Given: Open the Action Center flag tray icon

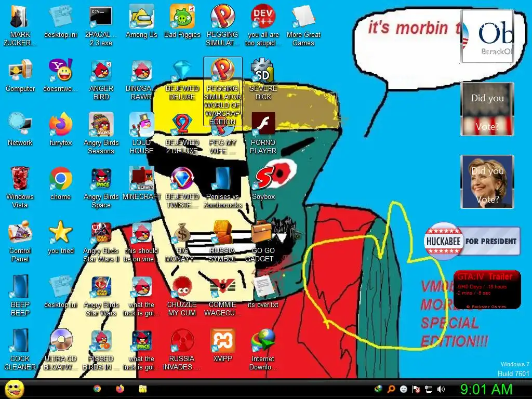Looking at the screenshot, I should pos(416,389).
